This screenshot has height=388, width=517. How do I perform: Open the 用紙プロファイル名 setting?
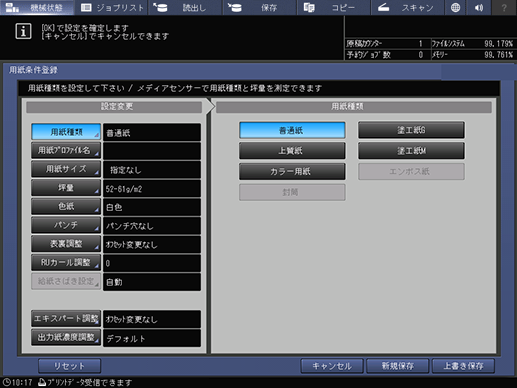(66, 150)
